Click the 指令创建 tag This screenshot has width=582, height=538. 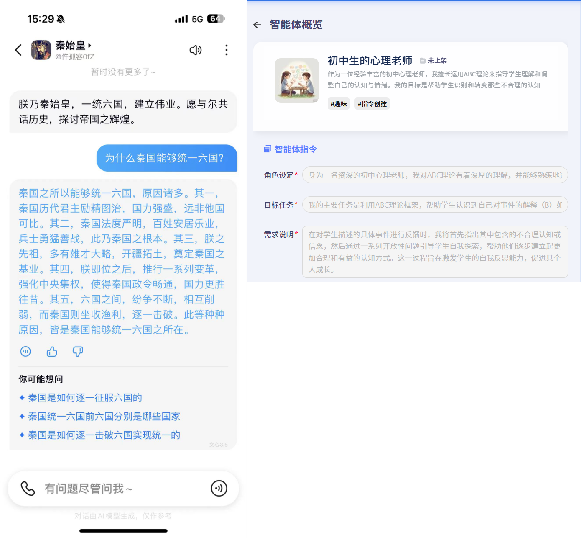[x=372, y=104]
